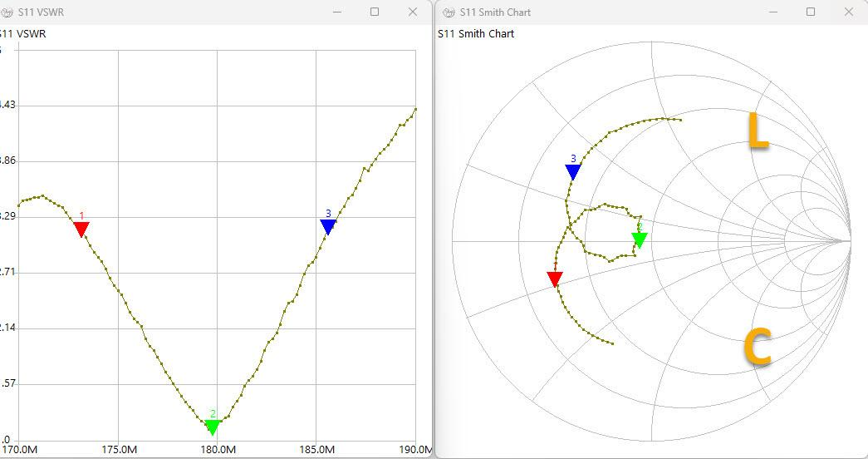Minimize the S11 VSWR window
The image size is (868, 459).
tap(337, 12)
